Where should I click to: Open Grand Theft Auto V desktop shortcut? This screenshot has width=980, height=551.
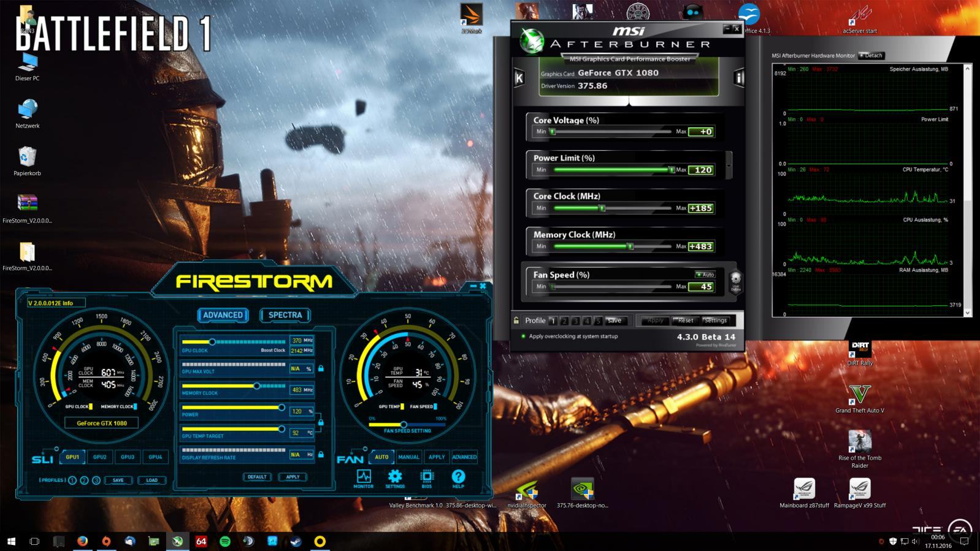click(x=860, y=399)
